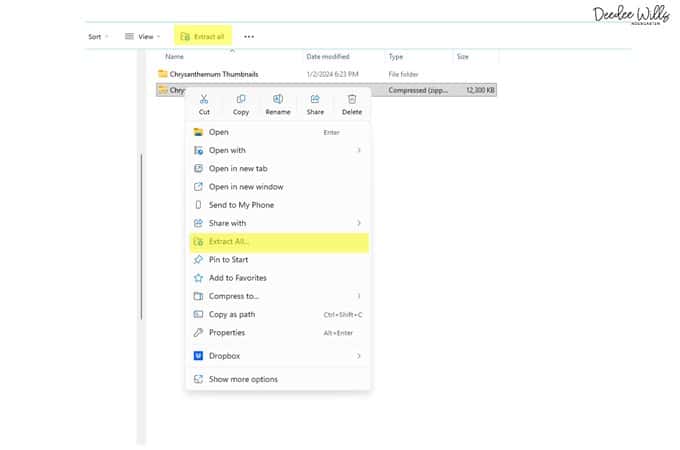This screenshot has height=450, width=680.
Task: Click the Compress to icon
Action: (198, 296)
